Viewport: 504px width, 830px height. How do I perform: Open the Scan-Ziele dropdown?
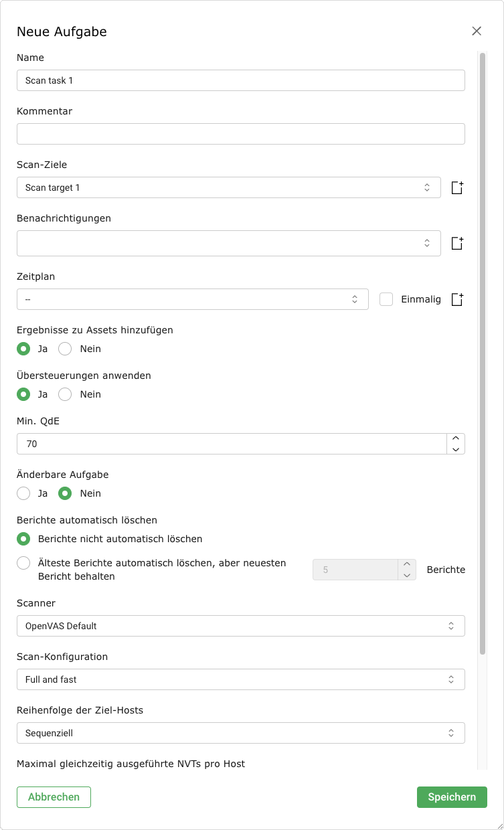[x=228, y=187]
